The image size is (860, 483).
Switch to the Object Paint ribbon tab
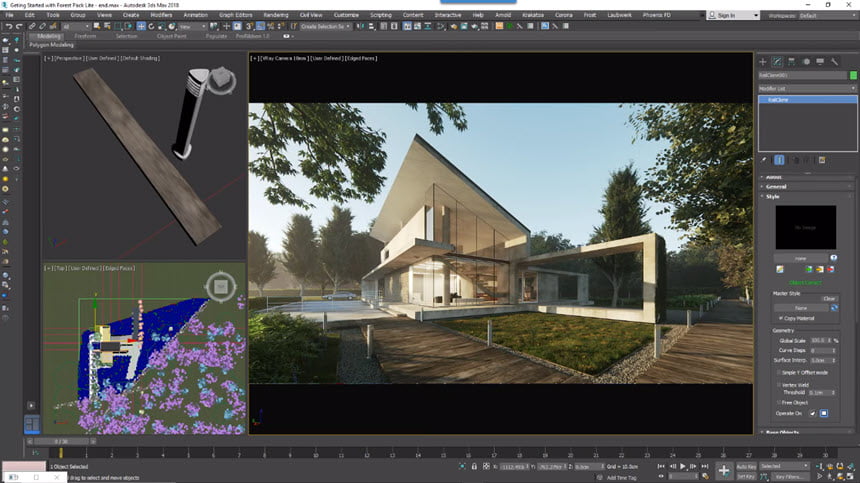172,36
